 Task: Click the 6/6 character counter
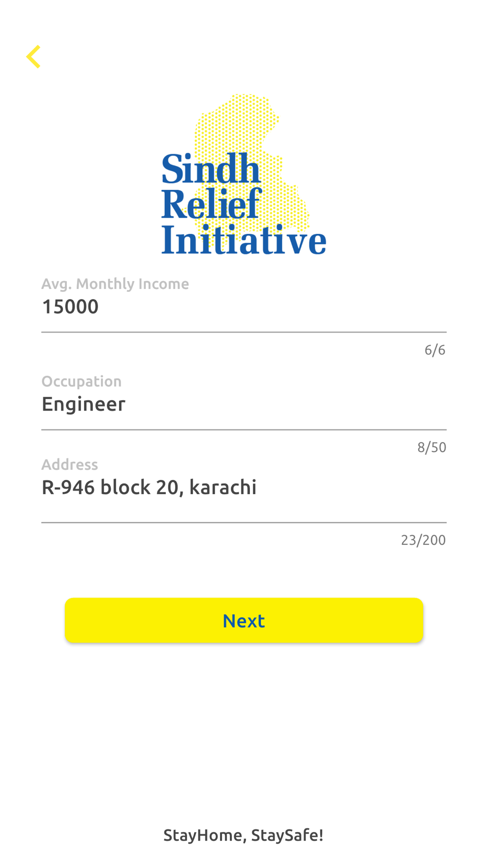[x=435, y=350]
